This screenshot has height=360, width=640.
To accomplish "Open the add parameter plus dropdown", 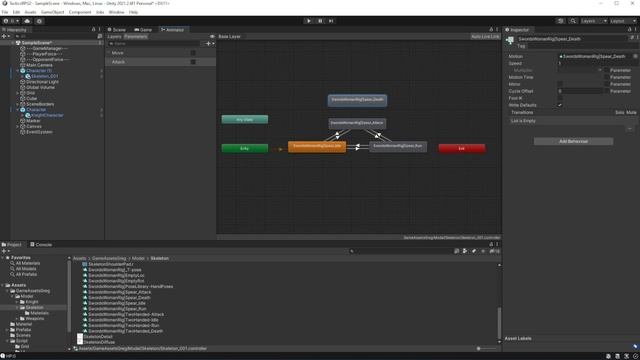I will coord(210,44).
